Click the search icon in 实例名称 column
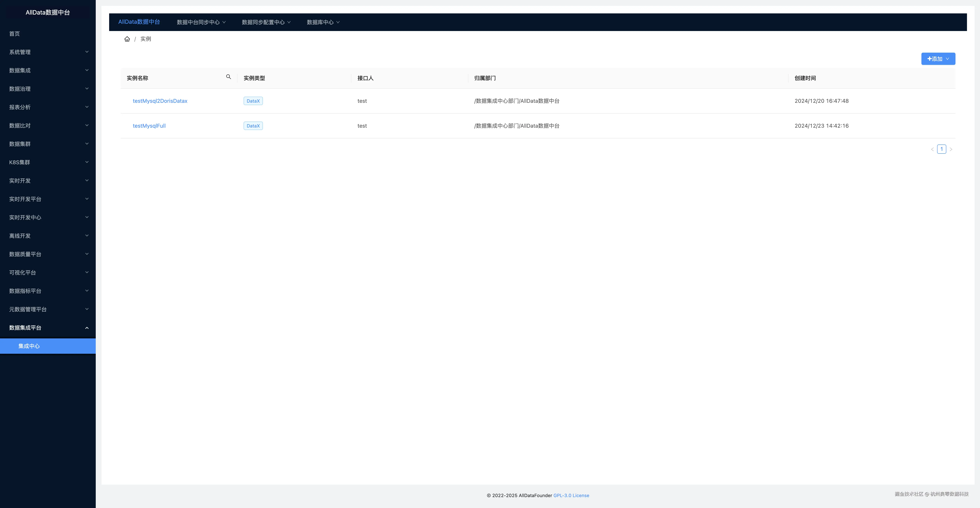Screen dimensions: 980x508 click(x=228, y=77)
